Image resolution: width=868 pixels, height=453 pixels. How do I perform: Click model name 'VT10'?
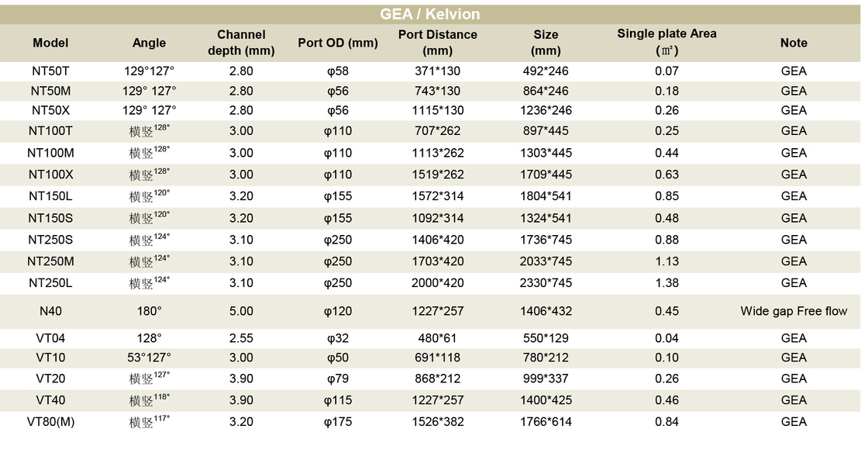pyautogui.click(x=50, y=358)
